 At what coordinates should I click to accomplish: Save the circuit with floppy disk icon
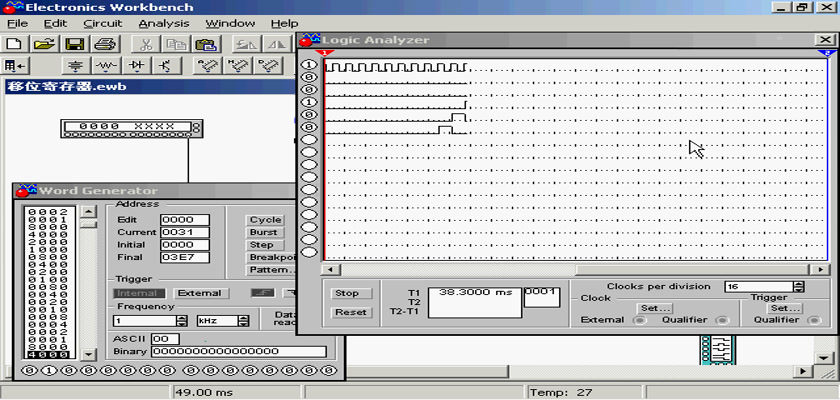(x=74, y=44)
